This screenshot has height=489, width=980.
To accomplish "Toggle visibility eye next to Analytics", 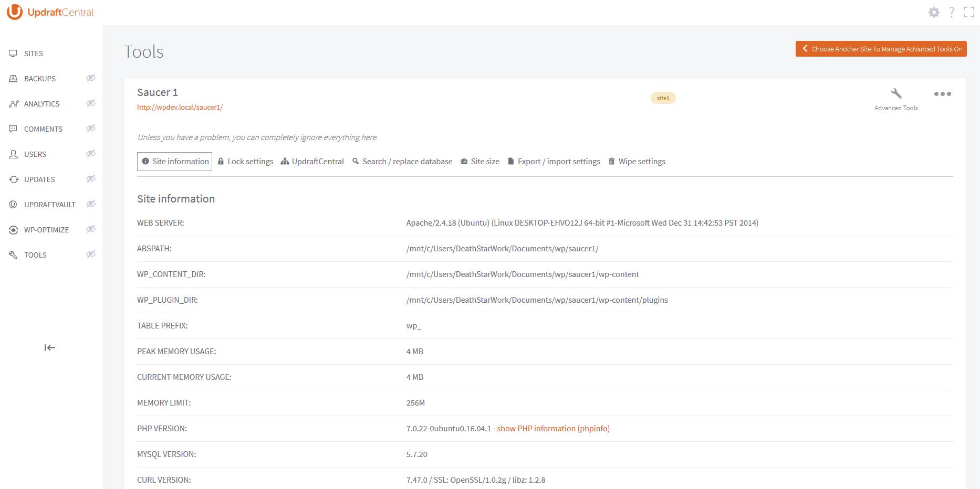I will pos(91,103).
